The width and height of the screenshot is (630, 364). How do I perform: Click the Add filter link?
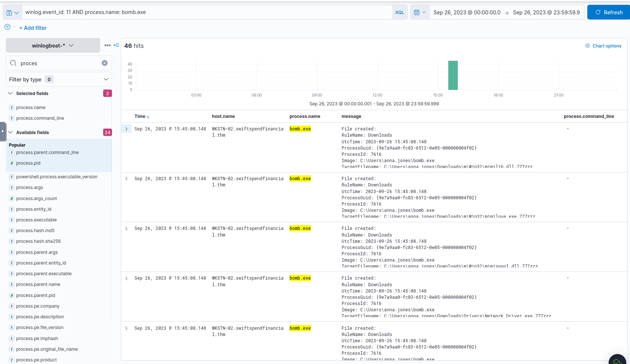(x=33, y=28)
